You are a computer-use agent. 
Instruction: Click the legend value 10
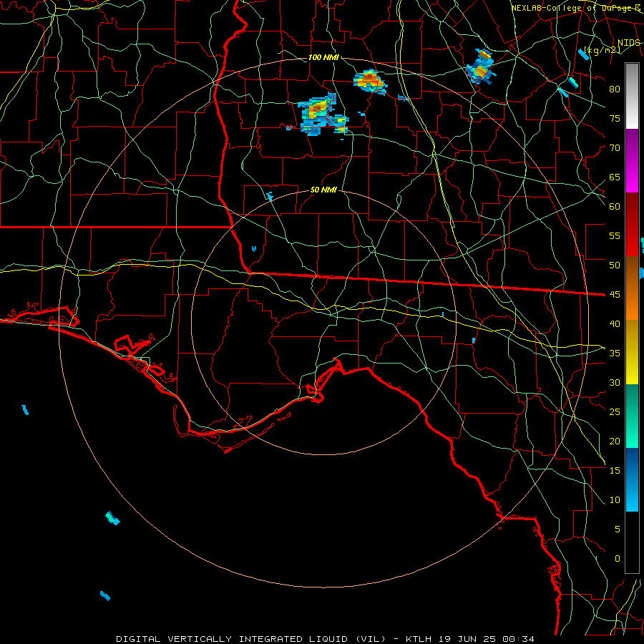[615, 500]
